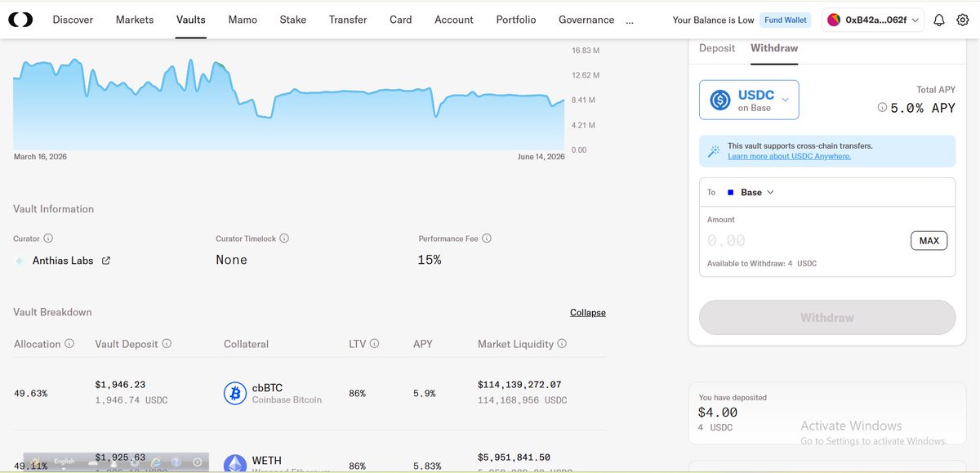980x473 pixels.
Task: Click the Anthias Labs logo icon
Action: click(x=20, y=261)
